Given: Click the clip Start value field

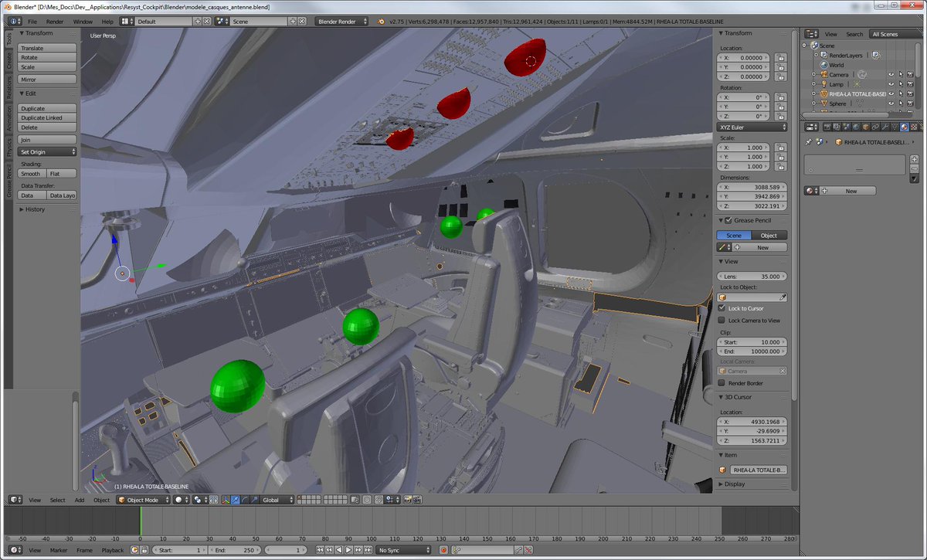Looking at the screenshot, I should point(752,341).
